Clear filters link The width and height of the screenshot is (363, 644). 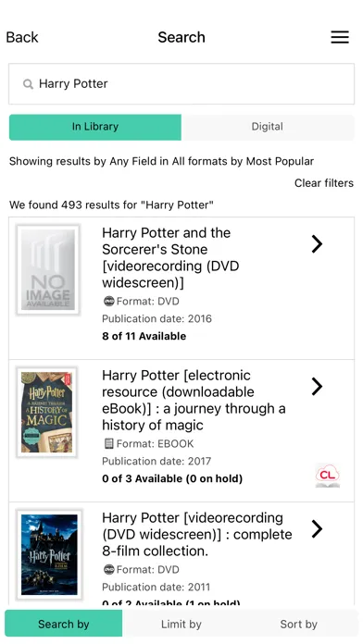324,183
